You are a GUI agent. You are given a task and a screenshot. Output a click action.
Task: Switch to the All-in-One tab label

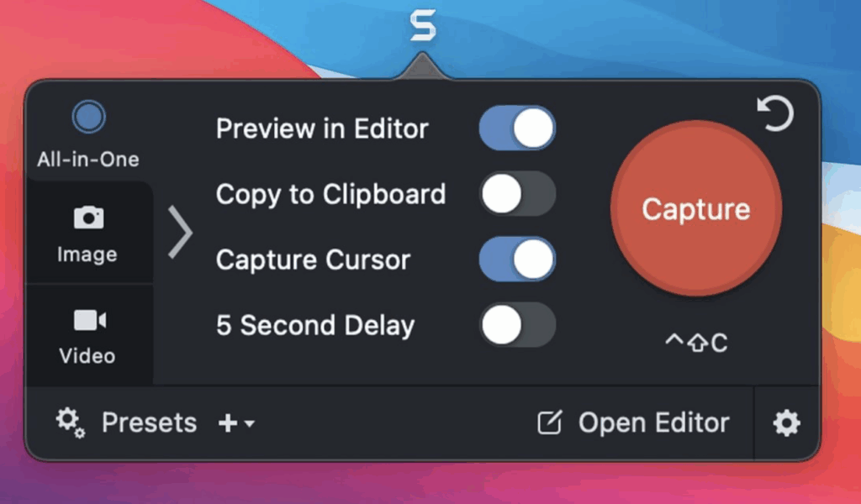click(87, 160)
